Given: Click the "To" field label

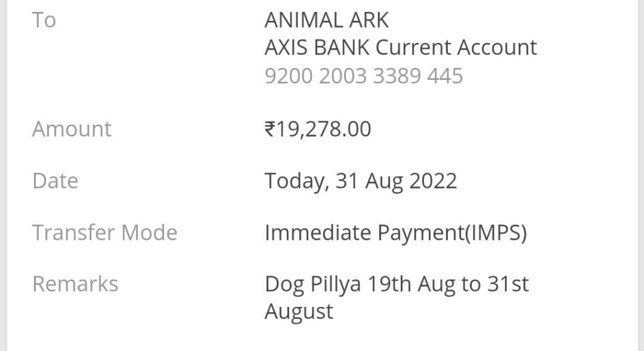Looking at the screenshot, I should [44, 20].
